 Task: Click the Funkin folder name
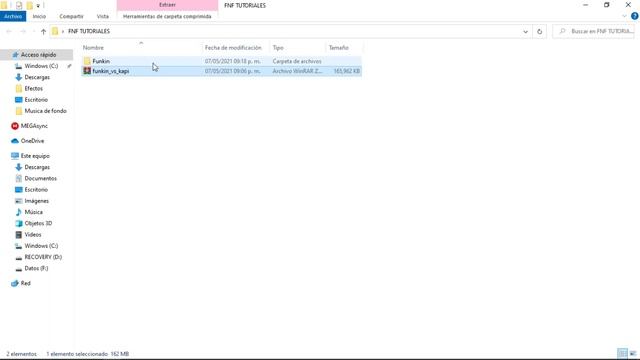coord(101,61)
